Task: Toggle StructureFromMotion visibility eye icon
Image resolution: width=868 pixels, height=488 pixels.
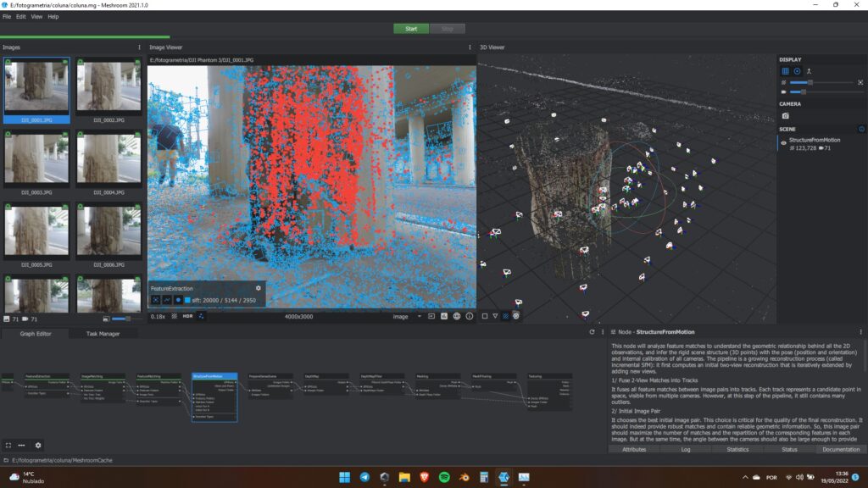Action: click(783, 143)
